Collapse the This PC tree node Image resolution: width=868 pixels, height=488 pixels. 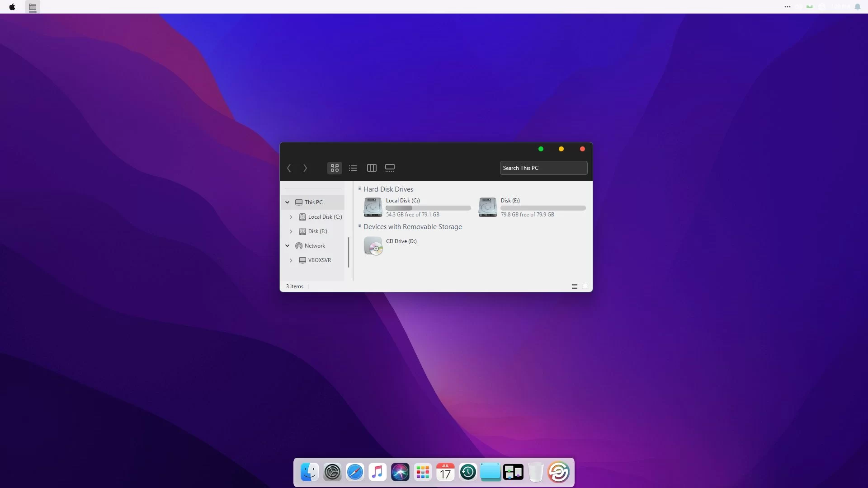click(x=287, y=202)
